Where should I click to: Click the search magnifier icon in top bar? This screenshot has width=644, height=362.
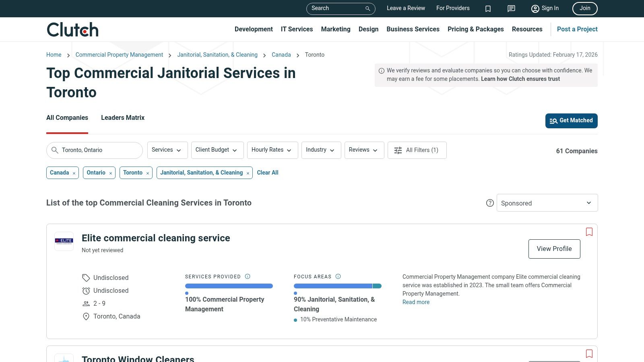(367, 8)
